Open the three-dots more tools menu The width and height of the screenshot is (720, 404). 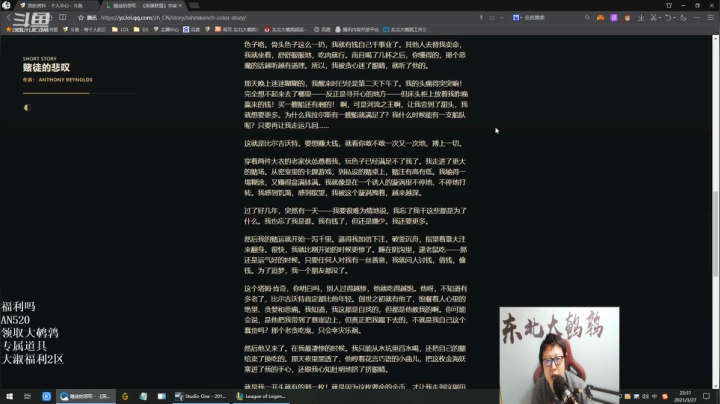(697, 17)
